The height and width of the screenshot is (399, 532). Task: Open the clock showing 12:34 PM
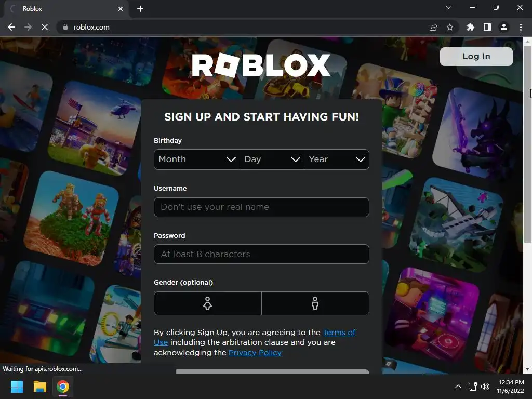(511, 387)
